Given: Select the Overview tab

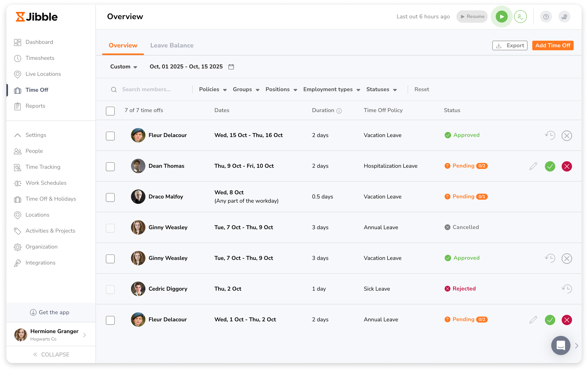Looking at the screenshot, I should (123, 45).
